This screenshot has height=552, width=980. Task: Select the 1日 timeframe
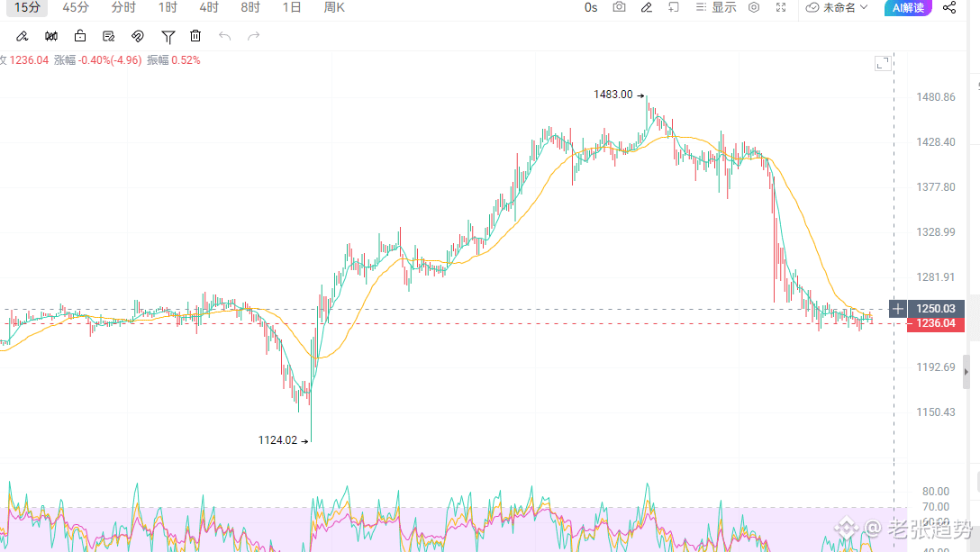pos(291,7)
